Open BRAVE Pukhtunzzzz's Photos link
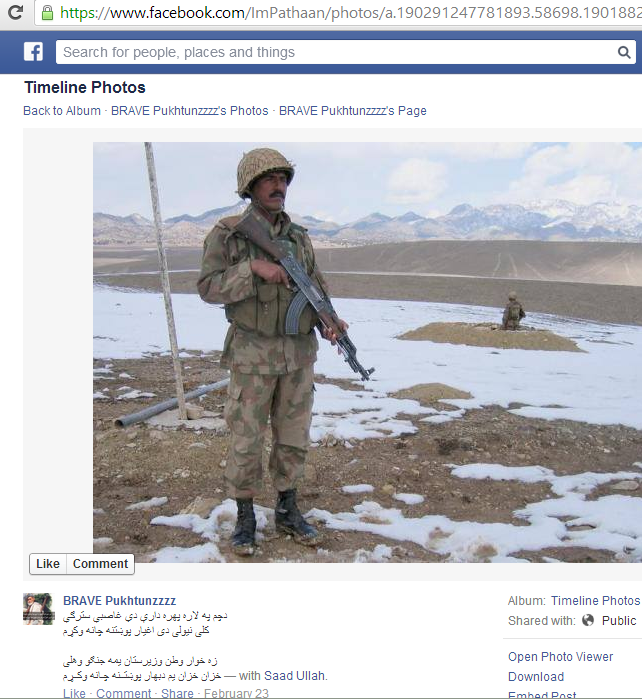 coord(189,111)
